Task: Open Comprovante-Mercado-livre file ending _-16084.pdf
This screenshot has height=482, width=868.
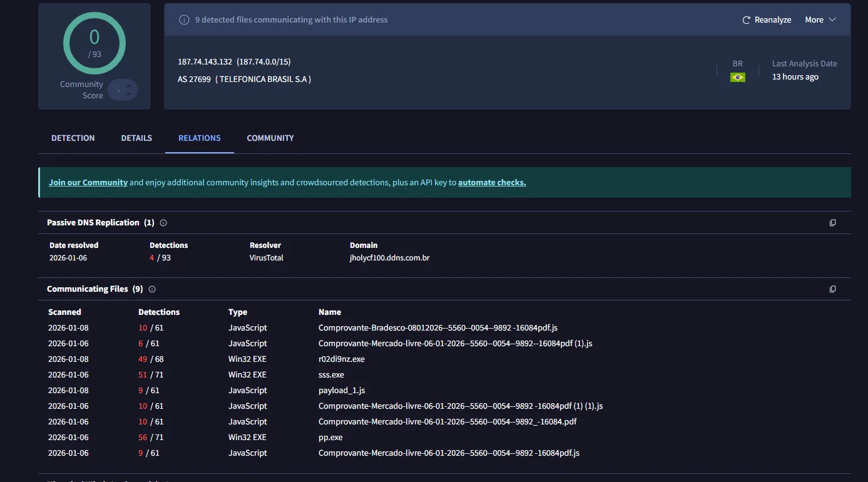Action: [447, 422]
